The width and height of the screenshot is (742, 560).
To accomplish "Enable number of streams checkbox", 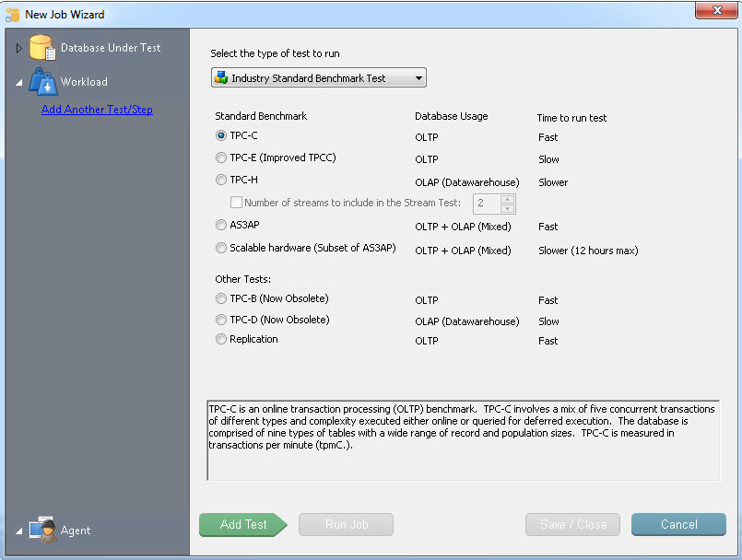I will click(x=237, y=203).
